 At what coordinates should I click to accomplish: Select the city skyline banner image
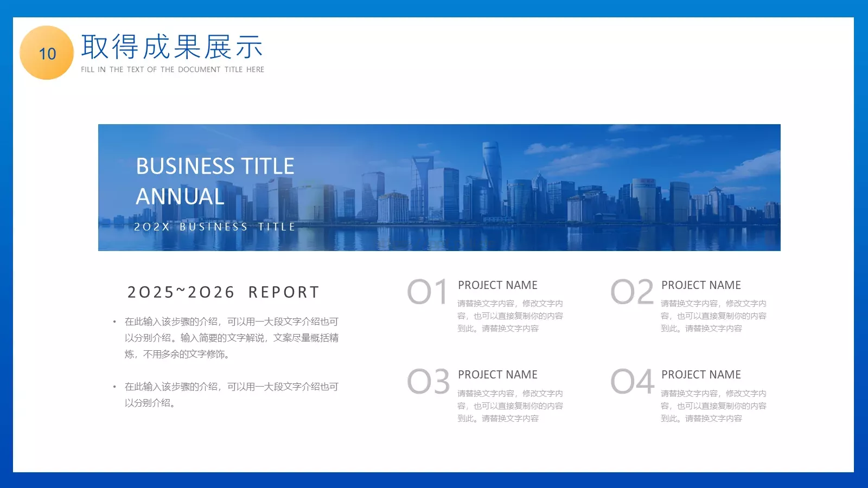coord(439,188)
